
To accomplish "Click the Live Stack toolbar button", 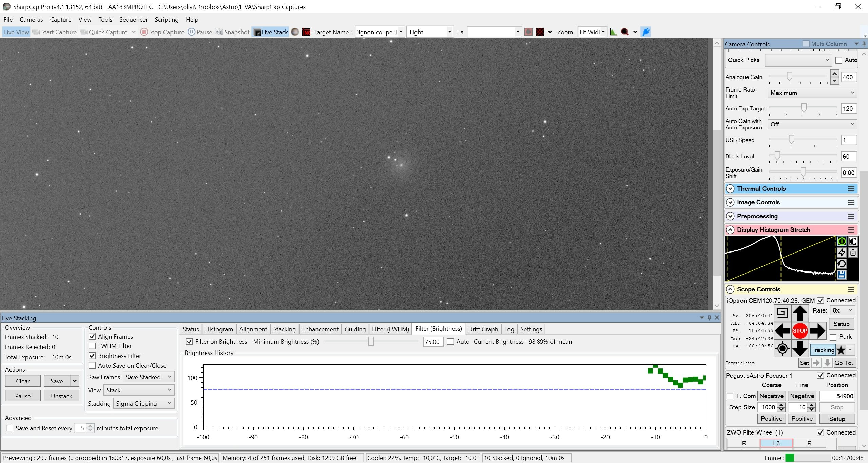I will pyautogui.click(x=271, y=32).
